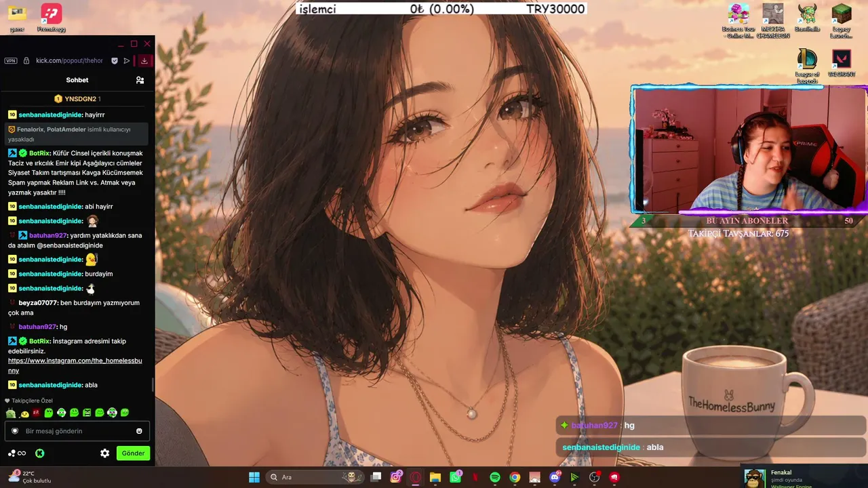Open the 'game' folder on desktop
This screenshot has height=488, width=868.
point(17,18)
